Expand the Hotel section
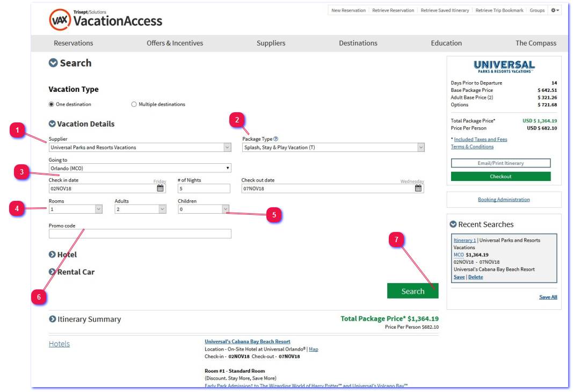The image size is (573, 392). [52, 255]
